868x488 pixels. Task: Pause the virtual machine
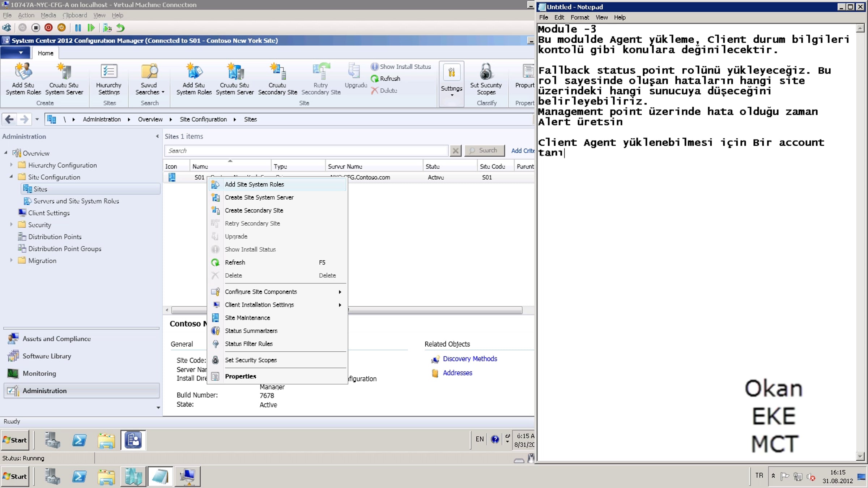tap(78, 28)
